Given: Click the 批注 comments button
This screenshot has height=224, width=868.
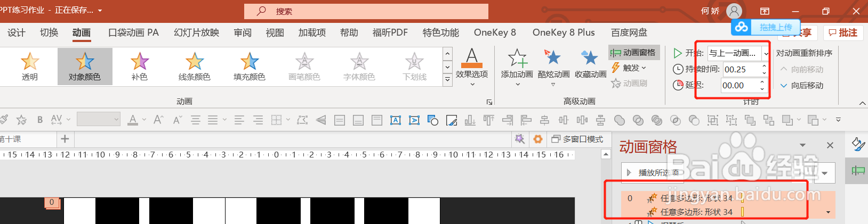Looking at the screenshot, I should click(843, 33).
